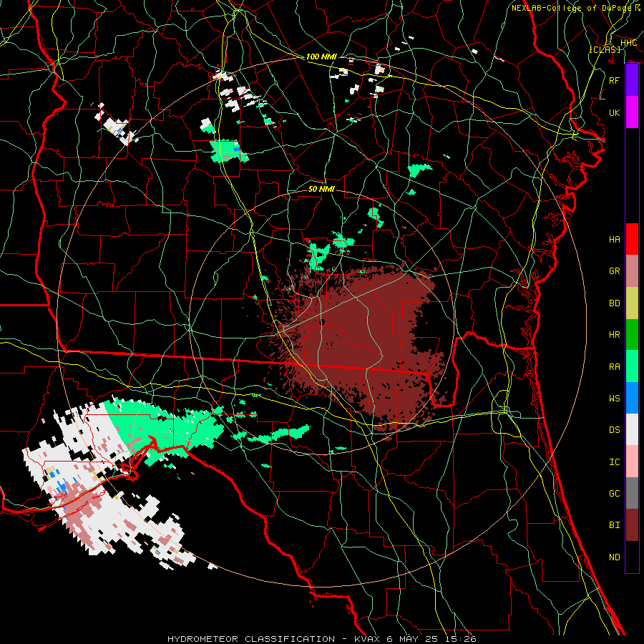Pick the RA light green legend swatch
This screenshot has width=644, height=644.
pyautogui.click(x=632, y=366)
